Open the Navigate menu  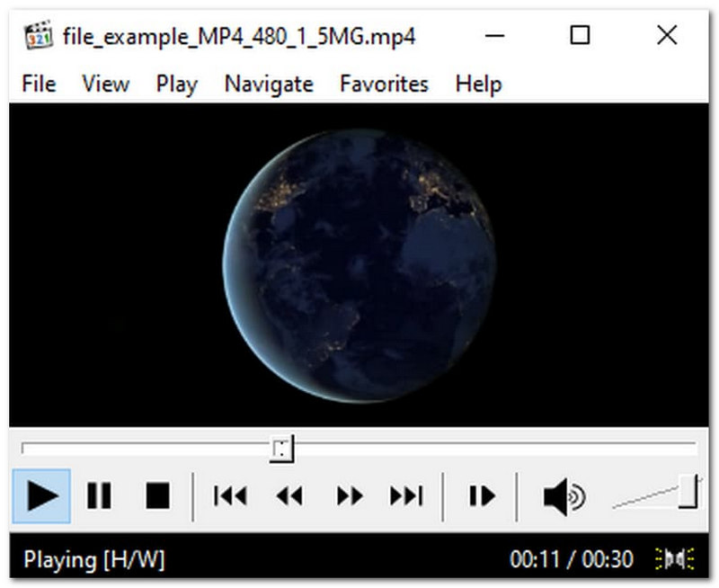269,85
